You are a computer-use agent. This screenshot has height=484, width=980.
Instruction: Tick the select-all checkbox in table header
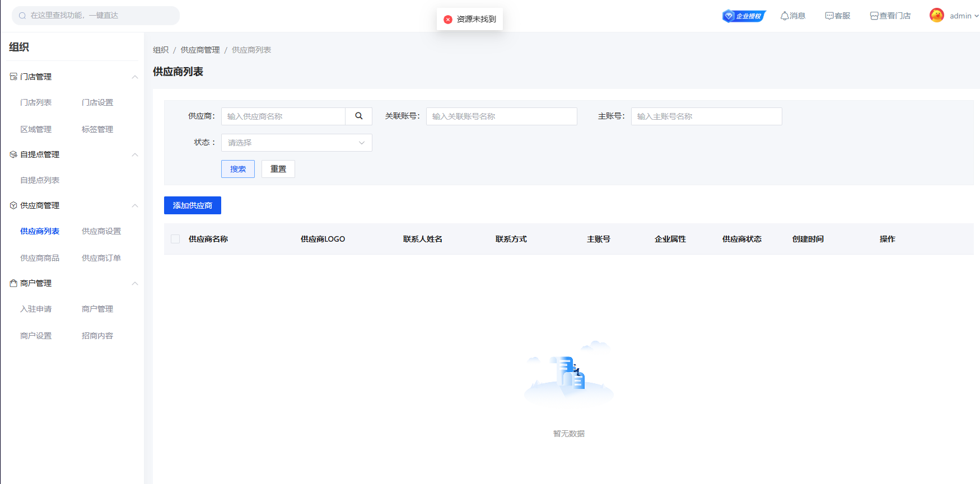[x=175, y=239]
